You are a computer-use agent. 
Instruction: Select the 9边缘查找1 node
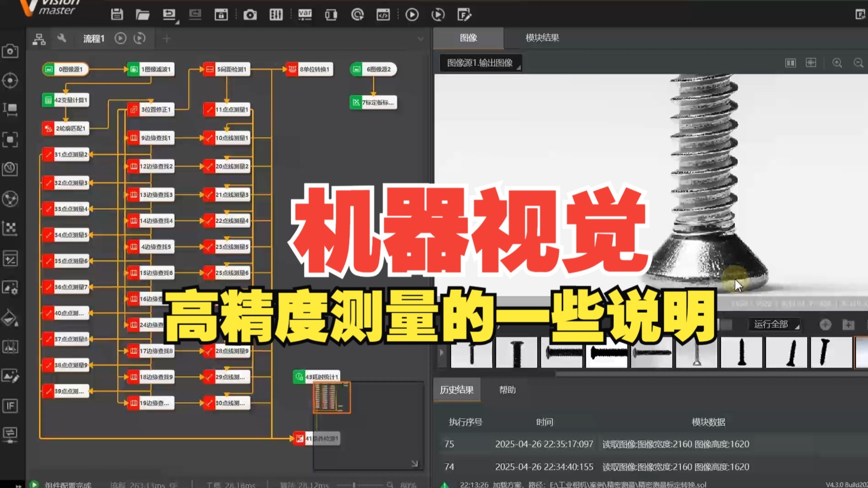click(x=151, y=138)
